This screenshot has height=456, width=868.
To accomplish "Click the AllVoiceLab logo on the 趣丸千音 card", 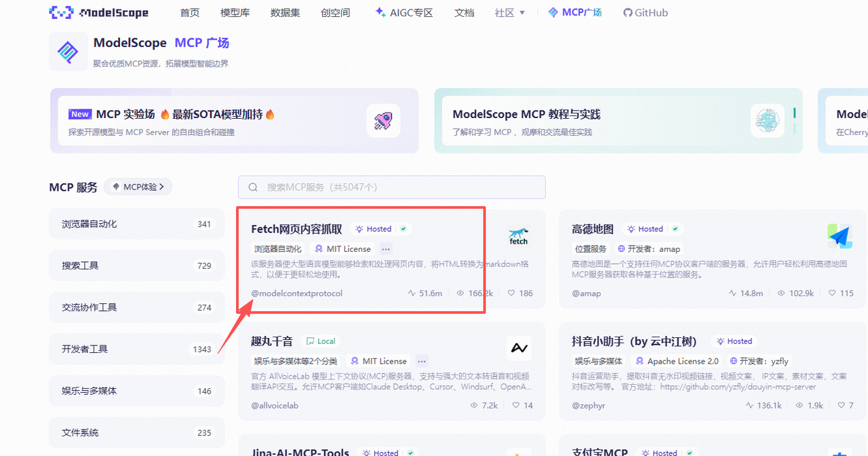I will 519,347.
